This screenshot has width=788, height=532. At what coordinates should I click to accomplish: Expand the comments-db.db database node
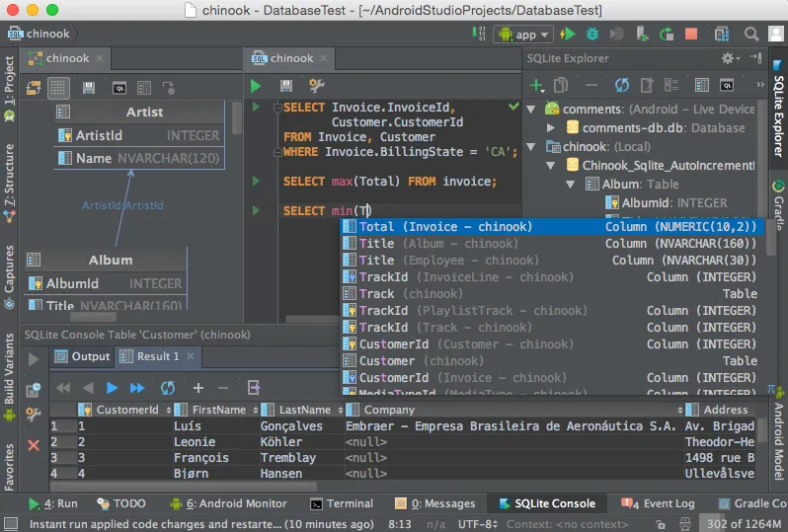(x=551, y=127)
